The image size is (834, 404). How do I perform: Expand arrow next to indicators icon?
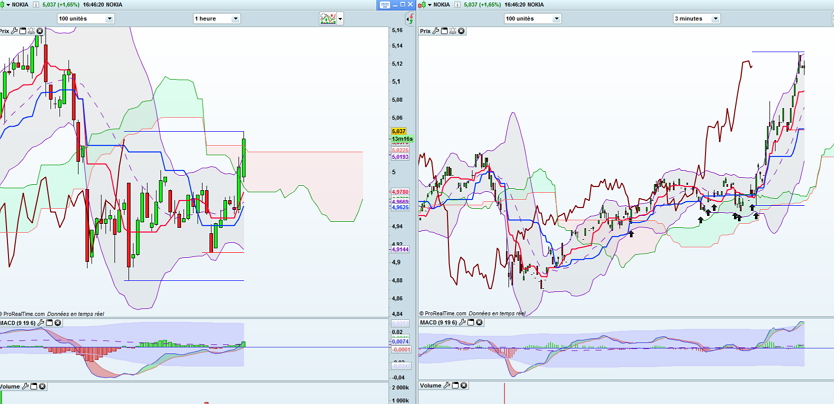point(340,19)
